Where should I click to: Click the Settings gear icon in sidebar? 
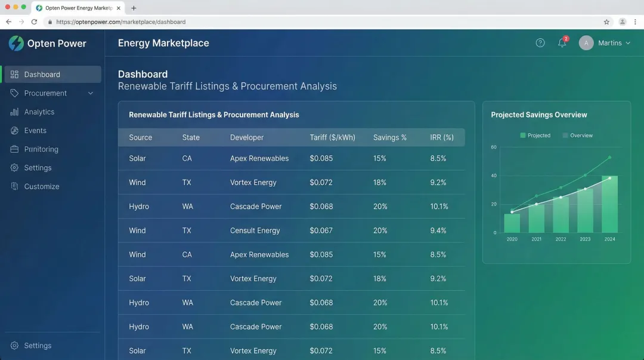click(14, 168)
